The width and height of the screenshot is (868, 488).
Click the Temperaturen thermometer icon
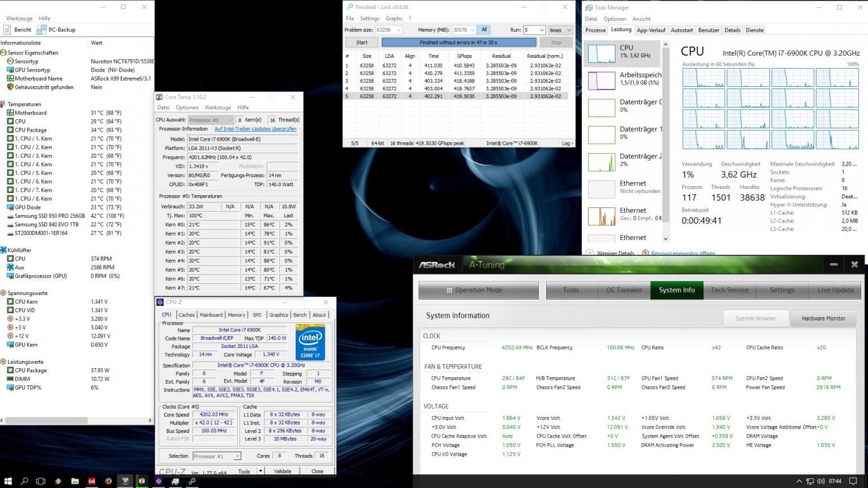coord(3,104)
